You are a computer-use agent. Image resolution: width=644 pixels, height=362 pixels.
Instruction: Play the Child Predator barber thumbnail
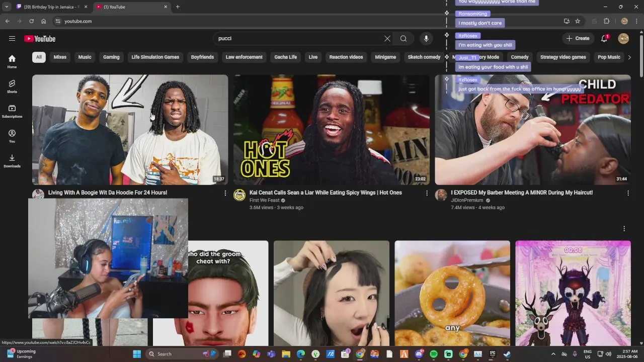pyautogui.click(x=533, y=130)
